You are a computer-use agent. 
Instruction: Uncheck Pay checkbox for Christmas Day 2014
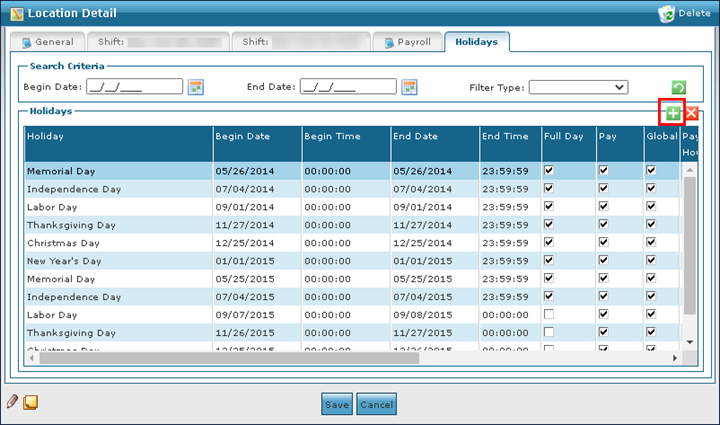point(603,243)
